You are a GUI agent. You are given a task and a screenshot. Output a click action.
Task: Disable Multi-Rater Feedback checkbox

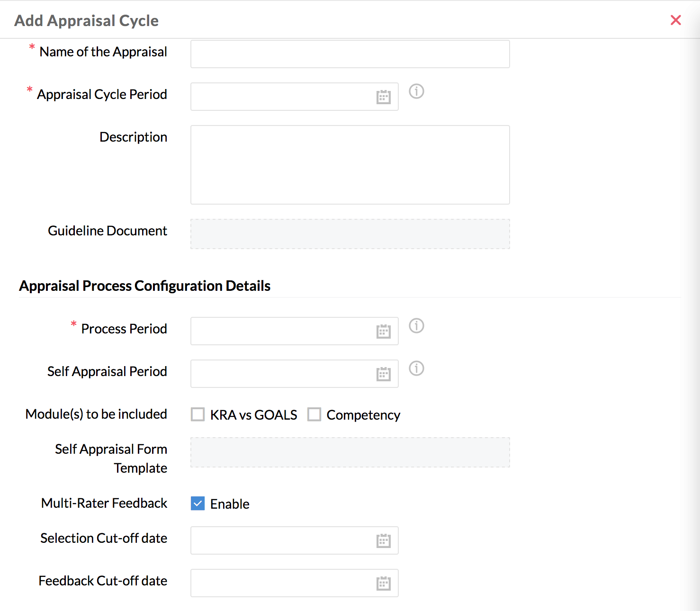(198, 503)
